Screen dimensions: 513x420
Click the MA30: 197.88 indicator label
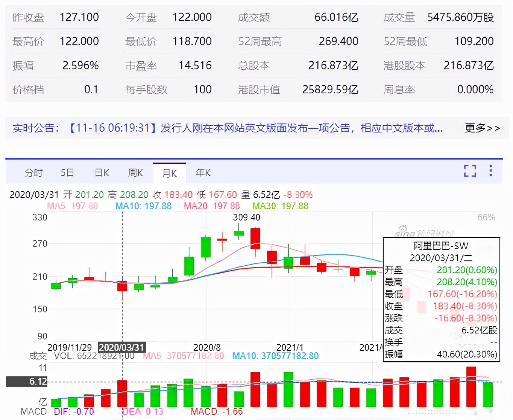[x=280, y=206]
